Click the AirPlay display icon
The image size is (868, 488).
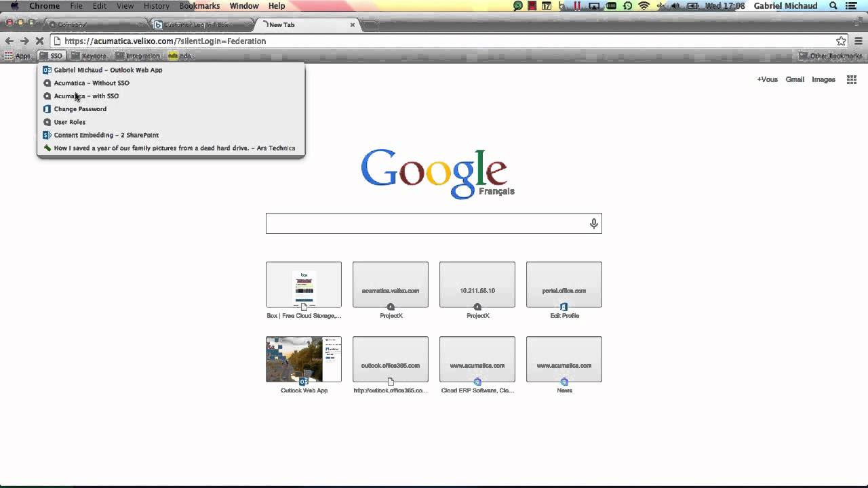(x=594, y=6)
